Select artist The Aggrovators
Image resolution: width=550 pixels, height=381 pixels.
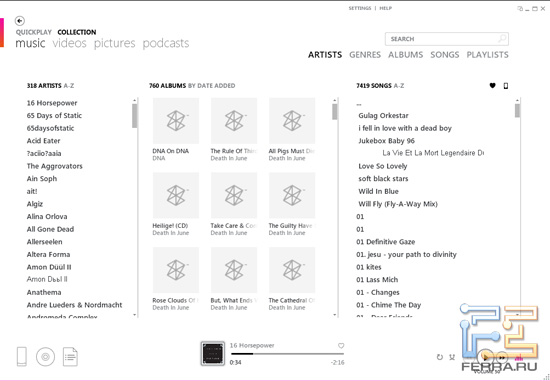(x=55, y=166)
